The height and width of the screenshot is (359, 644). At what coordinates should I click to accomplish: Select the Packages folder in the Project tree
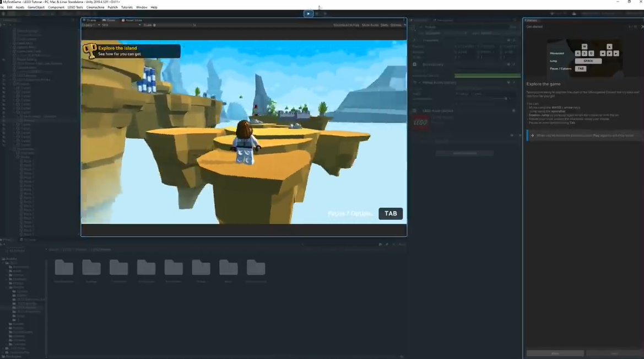tap(13, 356)
